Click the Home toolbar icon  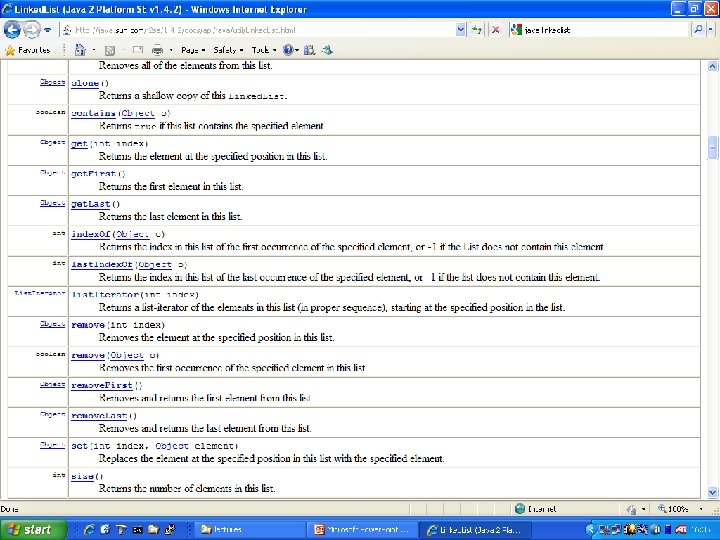click(x=80, y=50)
